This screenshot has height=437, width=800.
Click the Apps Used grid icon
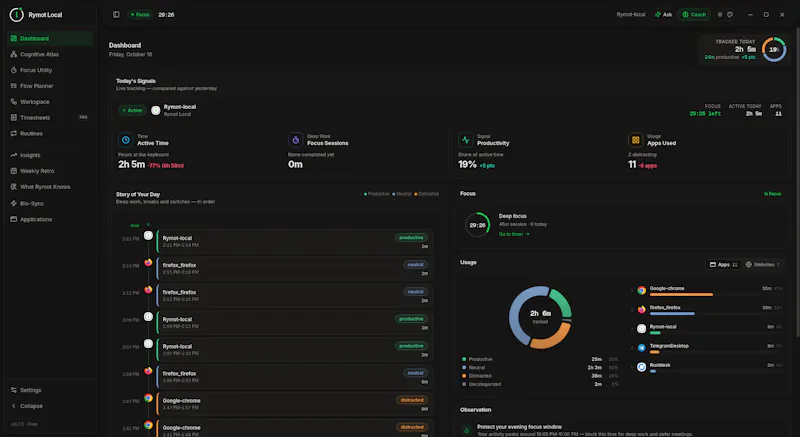coord(635,140)
